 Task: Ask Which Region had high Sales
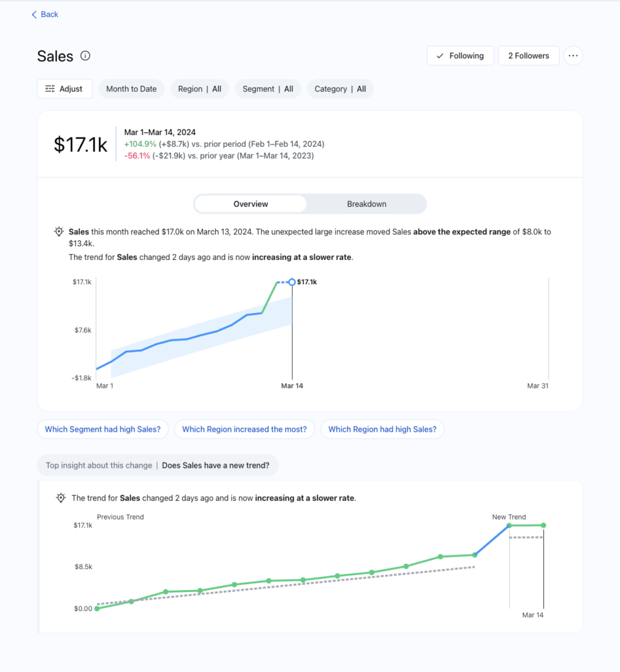pos(382,429)
